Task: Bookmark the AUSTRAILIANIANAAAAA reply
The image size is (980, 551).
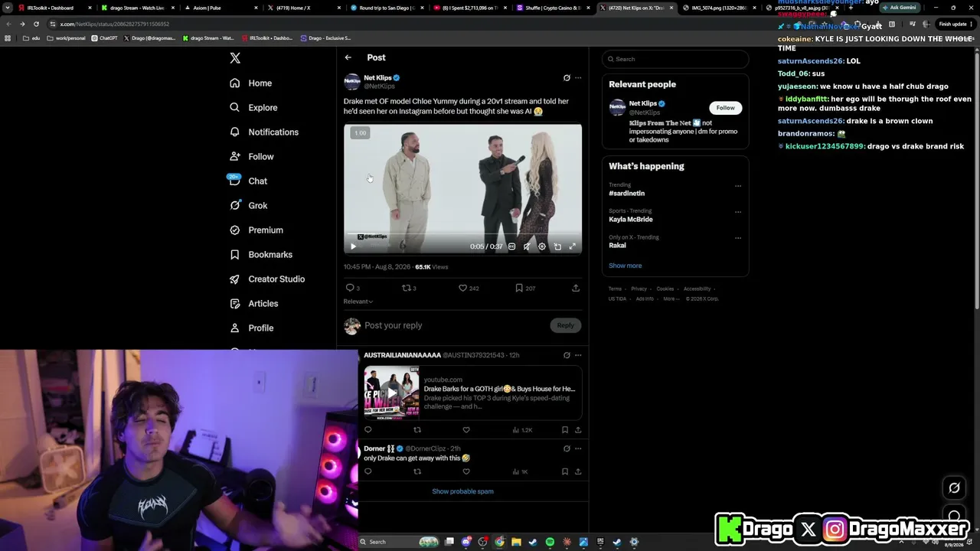Action: tap(565, 430)
